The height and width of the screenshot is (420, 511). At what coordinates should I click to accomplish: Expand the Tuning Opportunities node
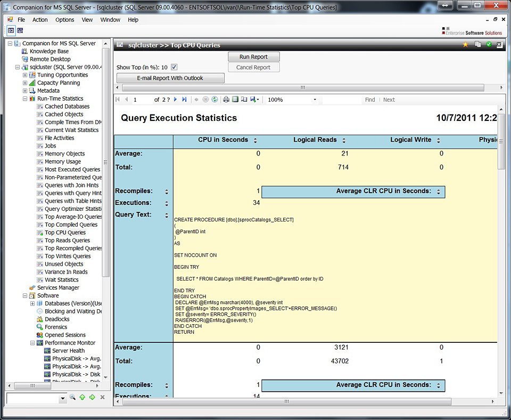pyautogui.click(x=25, y=75)
